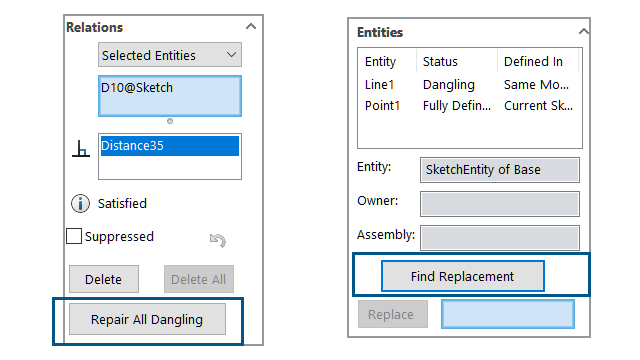Click the Assembly field
Image resolution: width=640 pixels, height=360 pixels.
tap(500, 238)
